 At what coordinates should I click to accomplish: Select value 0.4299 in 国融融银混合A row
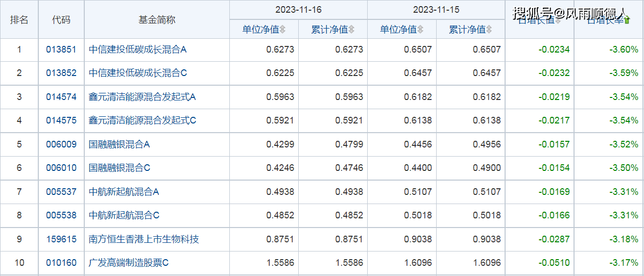pos(280,144)
